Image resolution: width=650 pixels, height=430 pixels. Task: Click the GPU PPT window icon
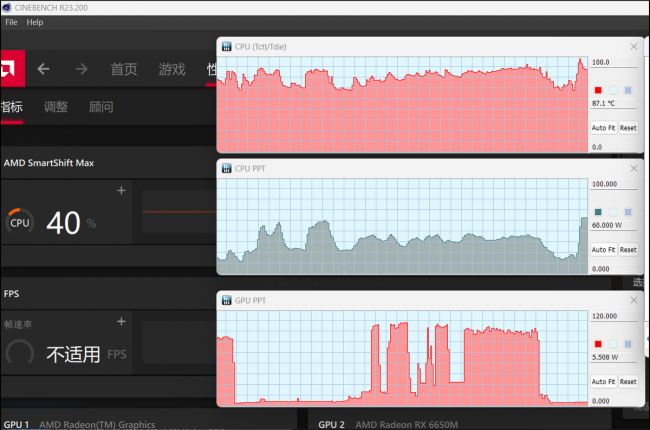226,300
